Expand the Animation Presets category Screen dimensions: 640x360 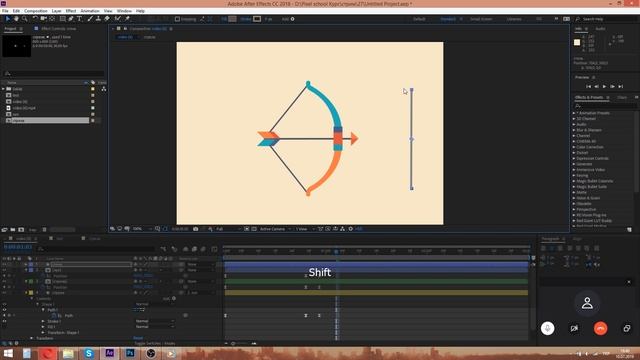click(573, 113)
